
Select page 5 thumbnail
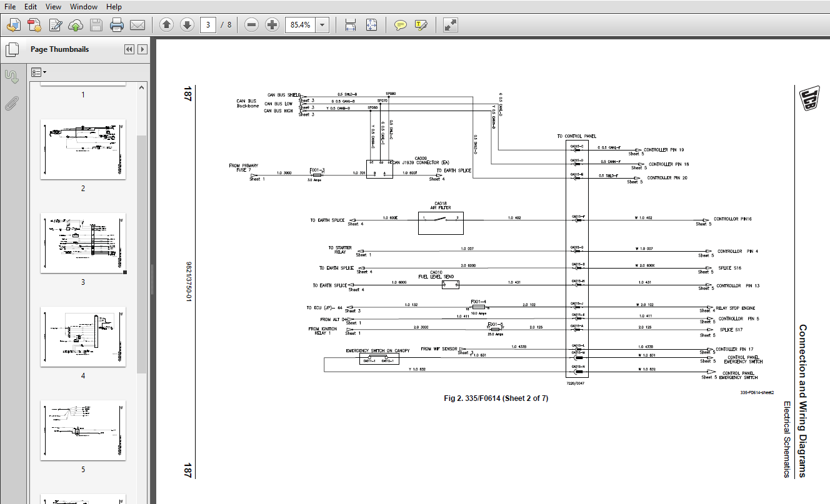coord(83,431)
